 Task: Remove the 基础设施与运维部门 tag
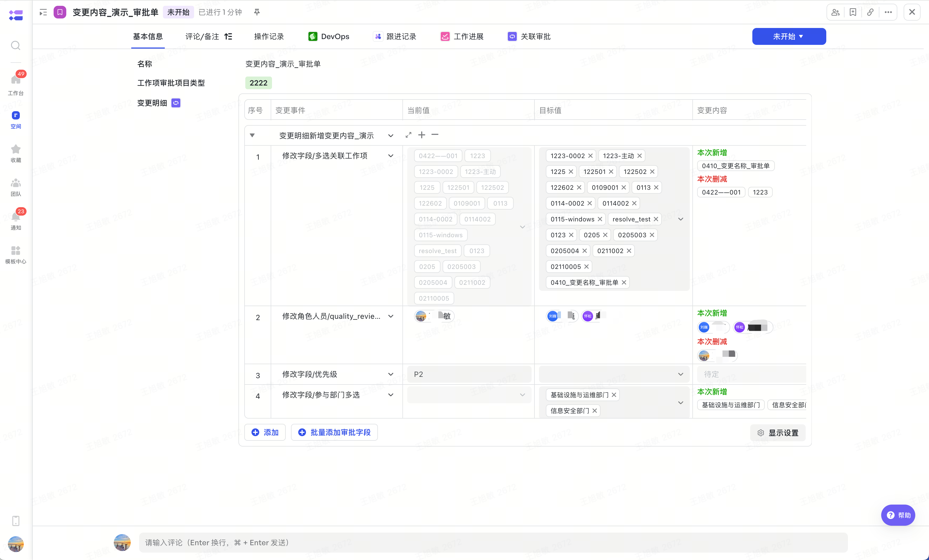tap(614, 395)
